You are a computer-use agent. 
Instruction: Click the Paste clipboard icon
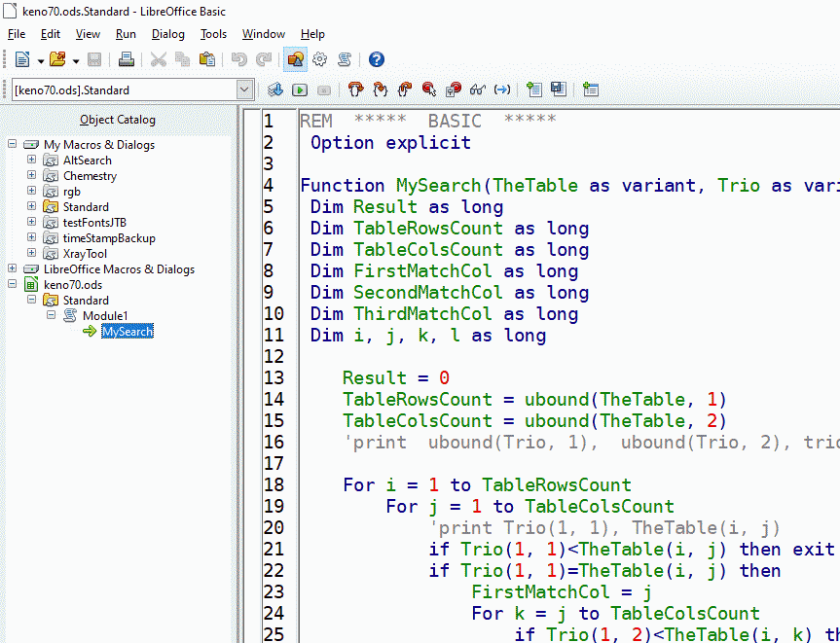[207, 59]
